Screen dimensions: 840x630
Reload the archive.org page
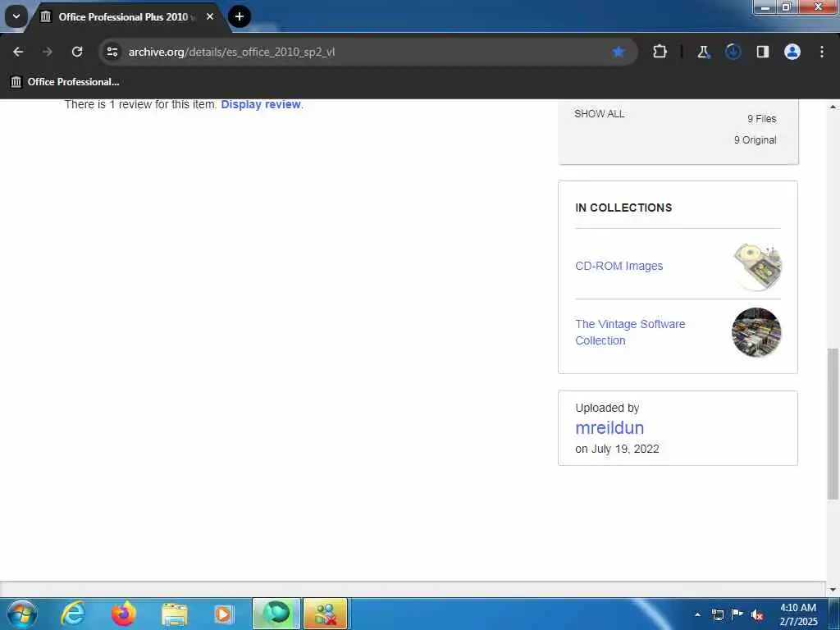pyautogui.click(x=77, y=52)
